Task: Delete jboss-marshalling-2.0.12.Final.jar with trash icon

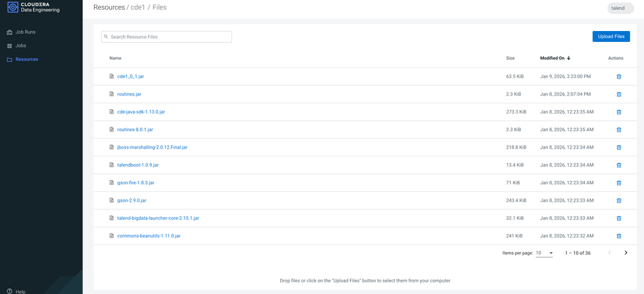Action: click(x=619, y=147)
